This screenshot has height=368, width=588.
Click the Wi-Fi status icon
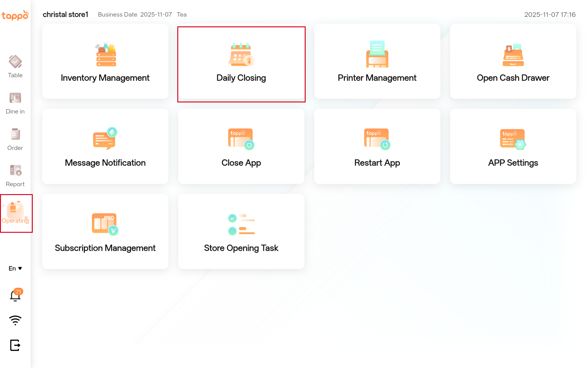coord(15,320)
